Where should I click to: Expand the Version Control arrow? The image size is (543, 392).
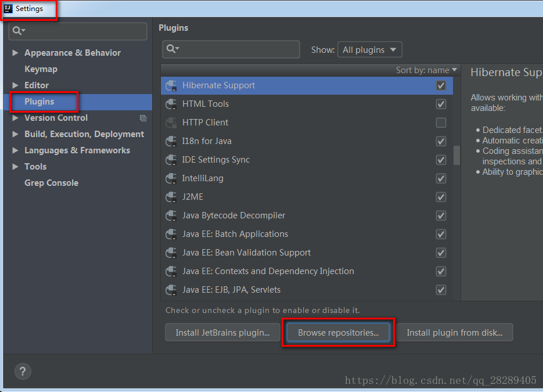15,118
